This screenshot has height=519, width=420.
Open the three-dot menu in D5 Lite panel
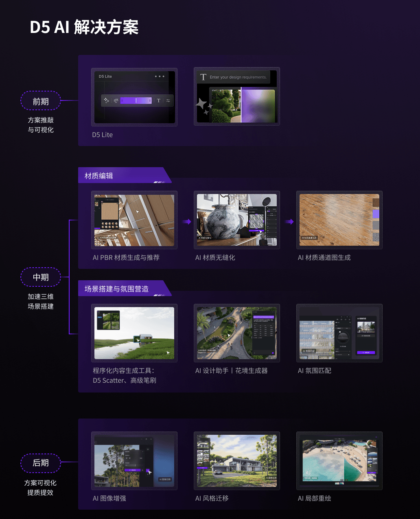coord(160,76)
